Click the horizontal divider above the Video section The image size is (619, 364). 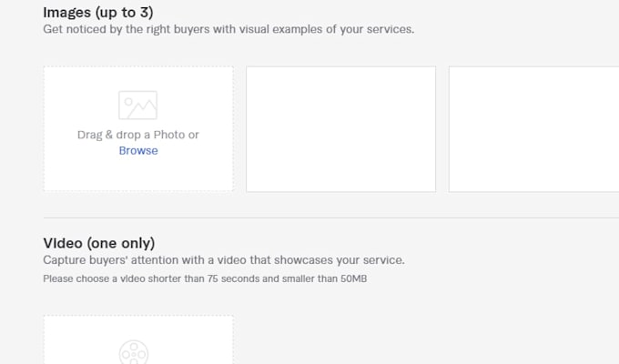pos(331,217)
